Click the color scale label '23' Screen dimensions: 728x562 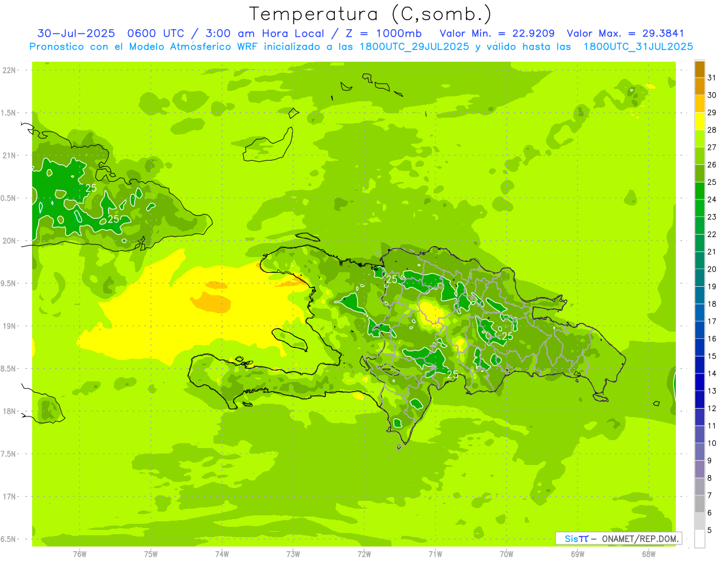(712, 217)
